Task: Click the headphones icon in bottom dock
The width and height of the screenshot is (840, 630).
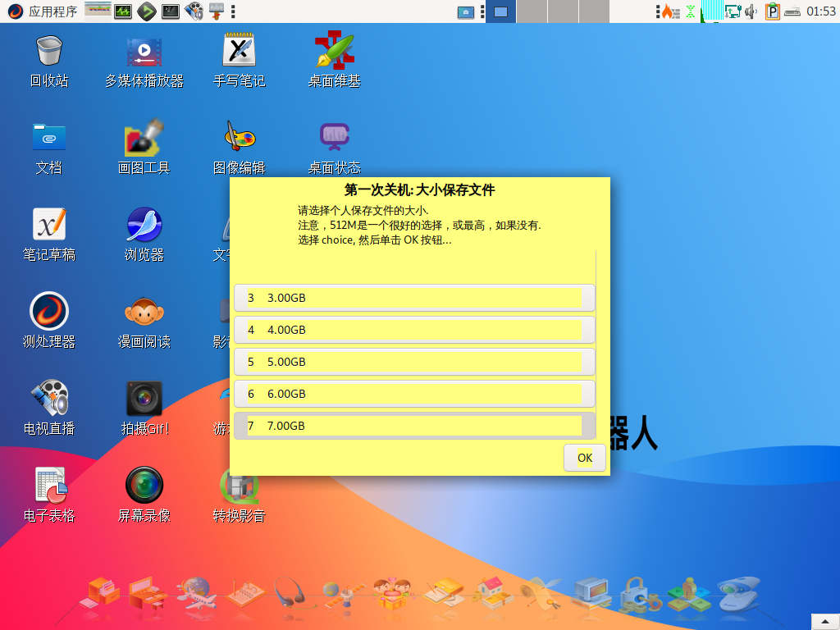Action: click(x=291, y=592)
